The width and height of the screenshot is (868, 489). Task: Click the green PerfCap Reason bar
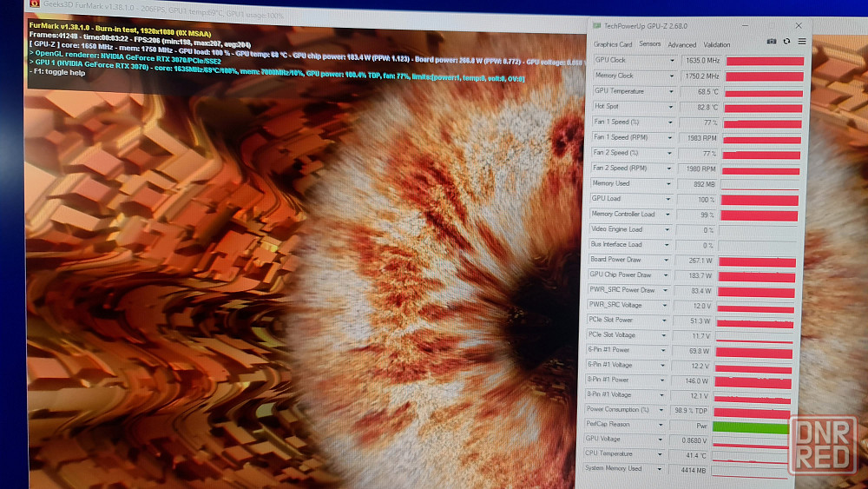coord(751,427)
